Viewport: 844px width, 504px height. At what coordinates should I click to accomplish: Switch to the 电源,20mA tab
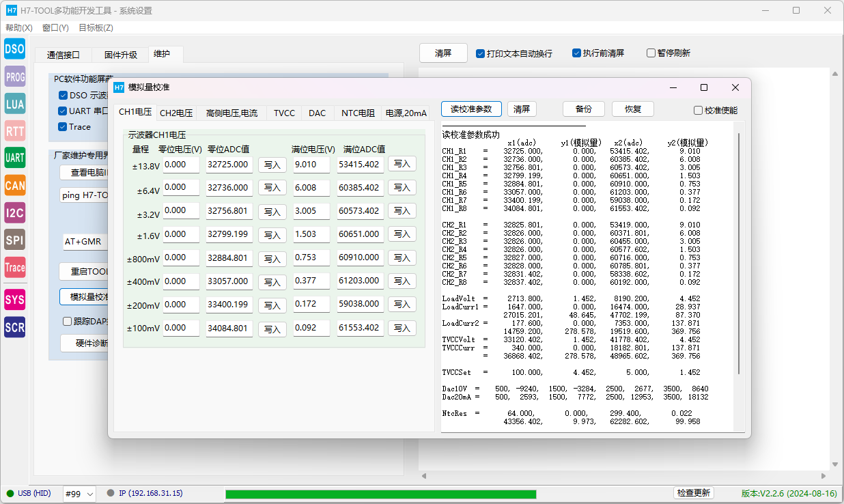tap(406, 113)
